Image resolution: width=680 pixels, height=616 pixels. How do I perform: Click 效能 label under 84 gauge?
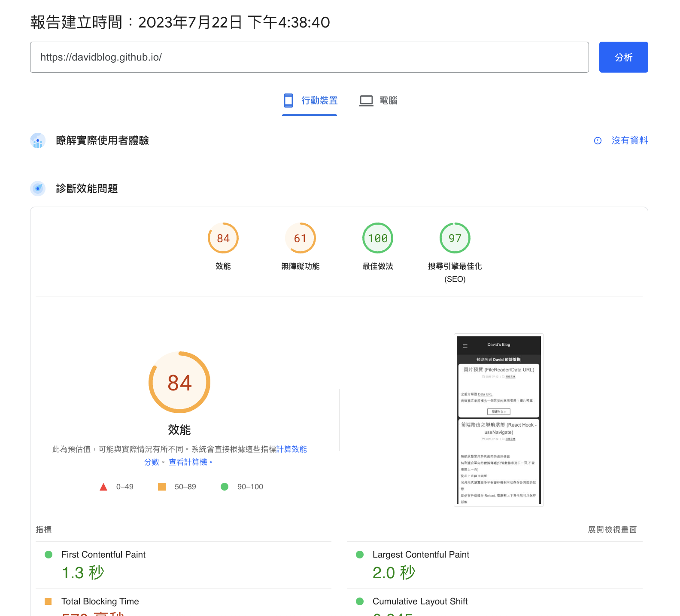pos(223,266)
